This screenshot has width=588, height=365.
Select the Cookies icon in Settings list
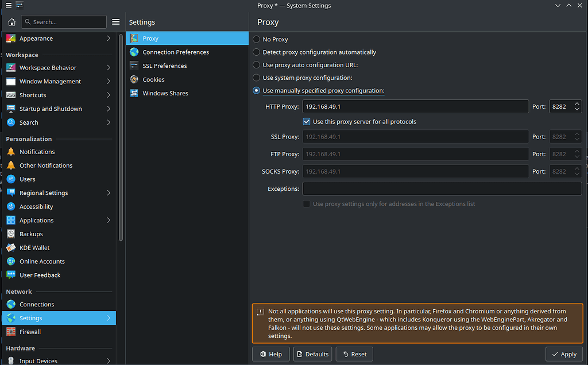[x=134, y=79]
